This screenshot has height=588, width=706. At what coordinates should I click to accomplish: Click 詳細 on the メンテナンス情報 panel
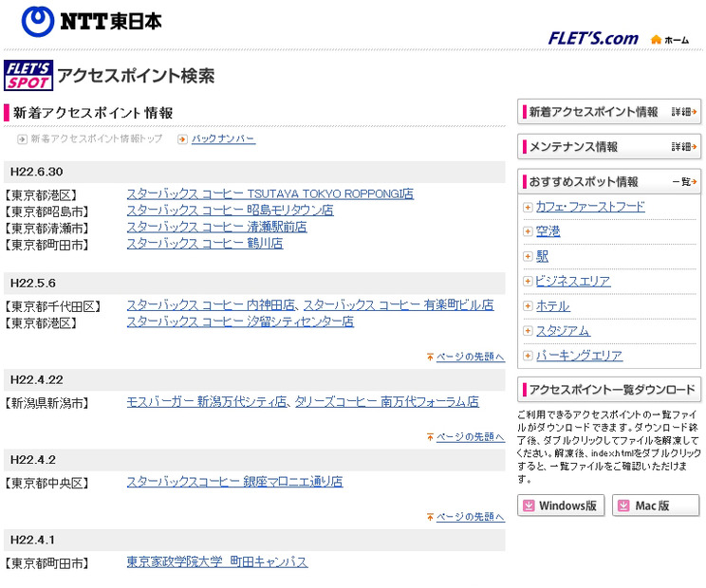coord(683,147)
